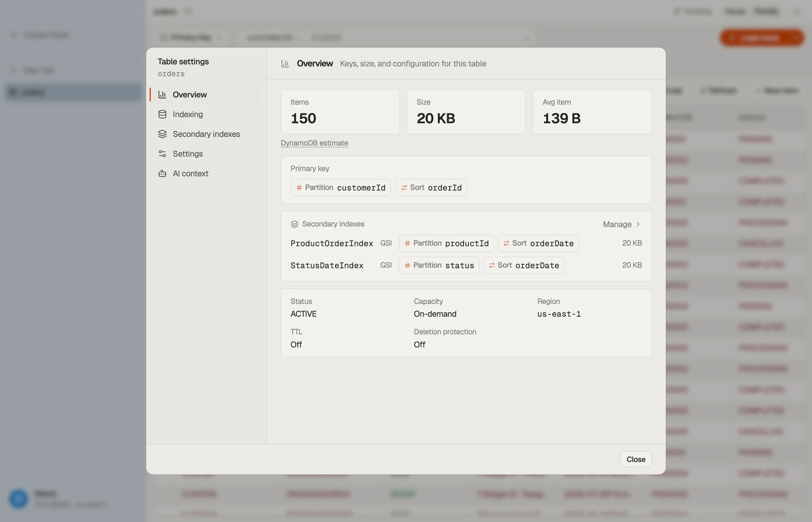Click sort icon on StatusDateIndex orderDate
Screen dimensions: 812x522
pyautogui.click(x=492, y=265)
